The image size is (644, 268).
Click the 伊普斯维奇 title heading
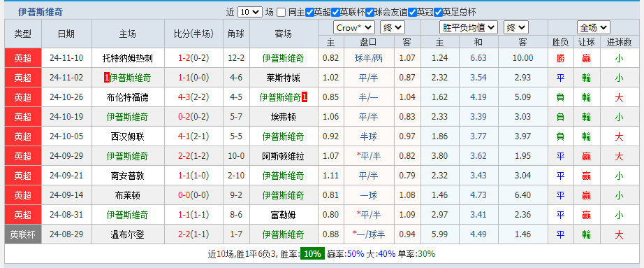[41, 13]
